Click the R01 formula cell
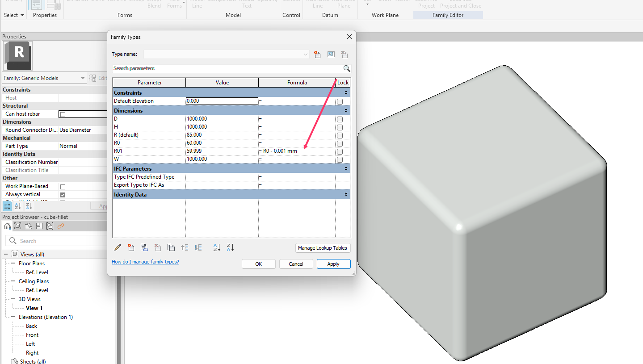Image resolution: width=643 pixels, height=364 pixels. 297,151
